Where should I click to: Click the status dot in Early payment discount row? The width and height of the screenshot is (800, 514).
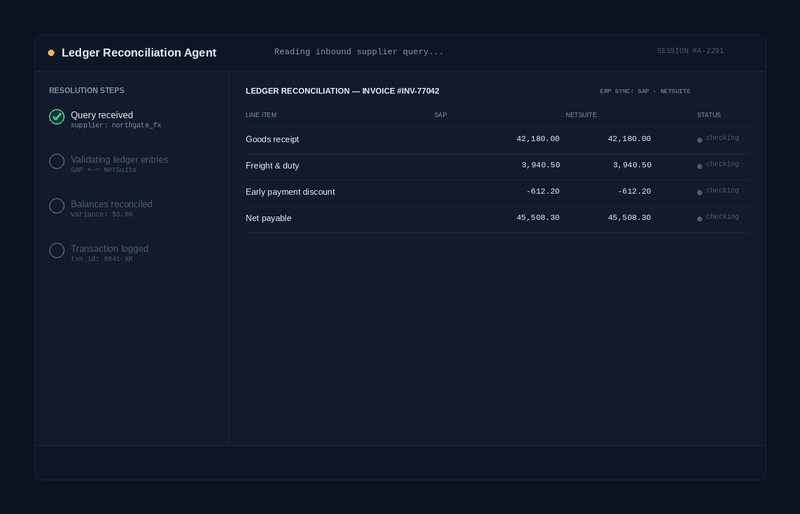coord(699,192)
